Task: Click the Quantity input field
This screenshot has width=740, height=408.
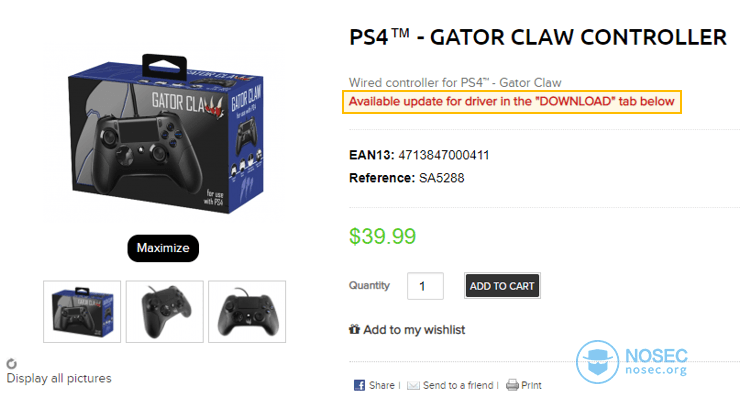Action: click(425, 286)
